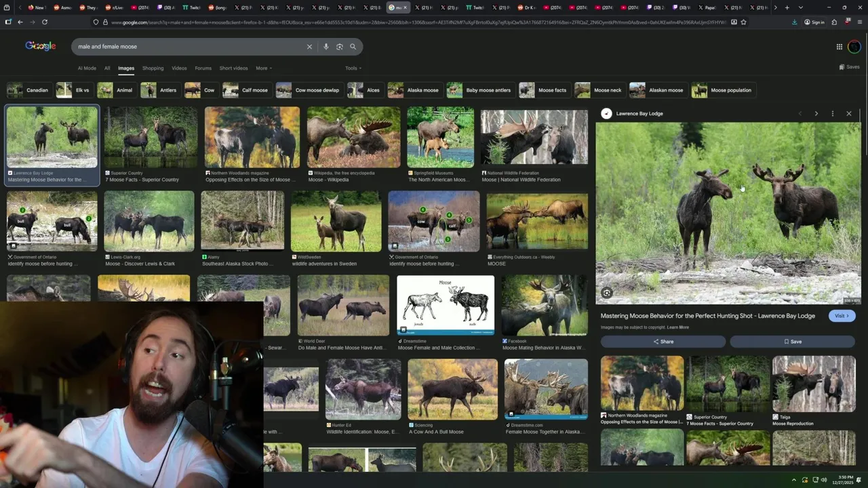Screen dimensions: 868x488
Task: Click the Lawrence Bay Lodge site icon
Action: 606,114
